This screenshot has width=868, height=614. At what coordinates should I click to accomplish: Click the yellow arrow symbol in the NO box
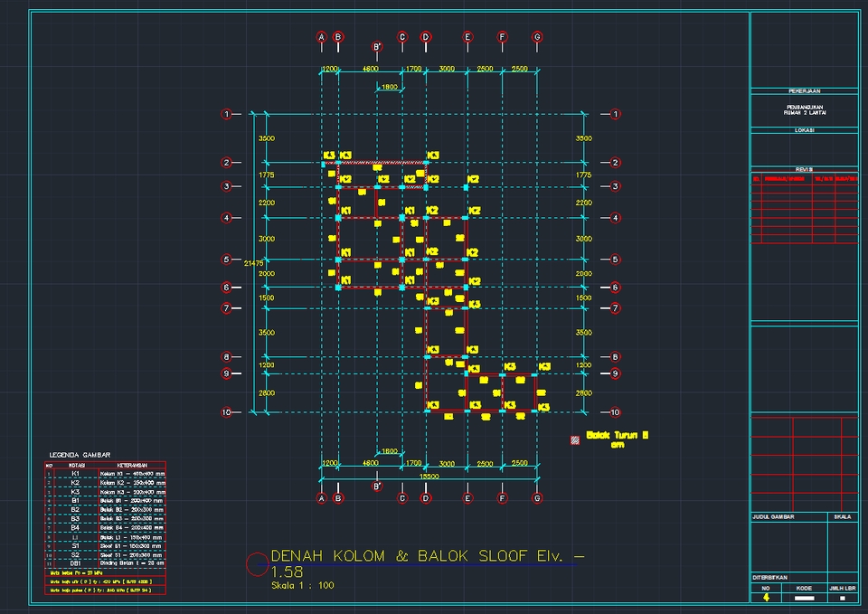(x=768, y=598)
